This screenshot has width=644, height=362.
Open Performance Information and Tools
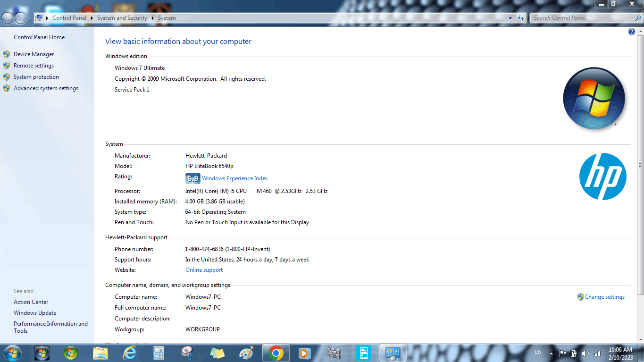tap(50, 327)
